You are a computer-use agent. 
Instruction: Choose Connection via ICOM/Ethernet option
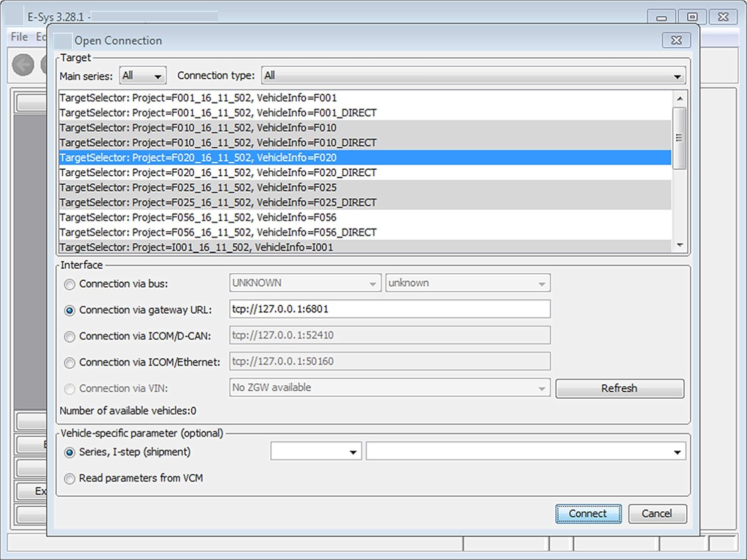point(70,363)
